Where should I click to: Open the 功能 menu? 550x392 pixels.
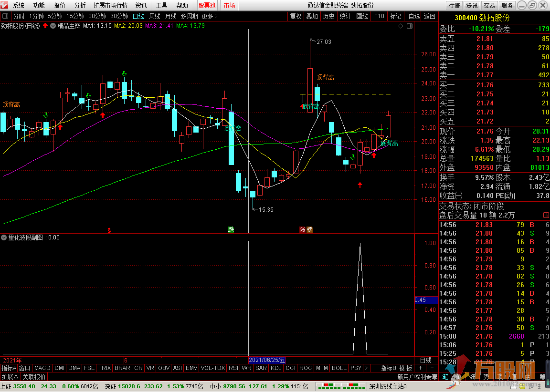[39, 5]
